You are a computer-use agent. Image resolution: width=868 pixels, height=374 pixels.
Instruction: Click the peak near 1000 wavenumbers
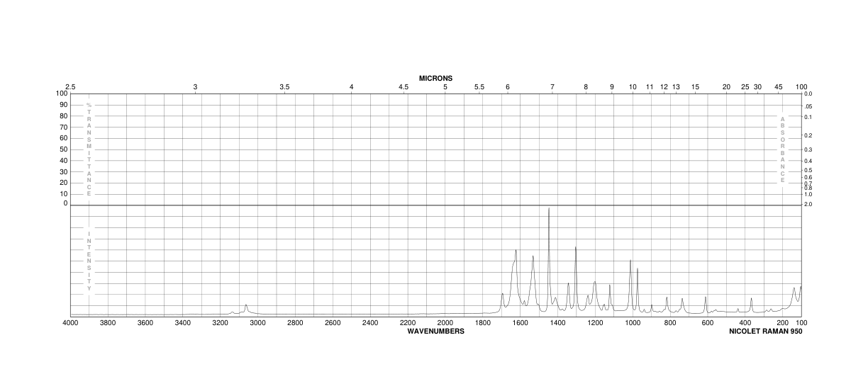[630, 260]
